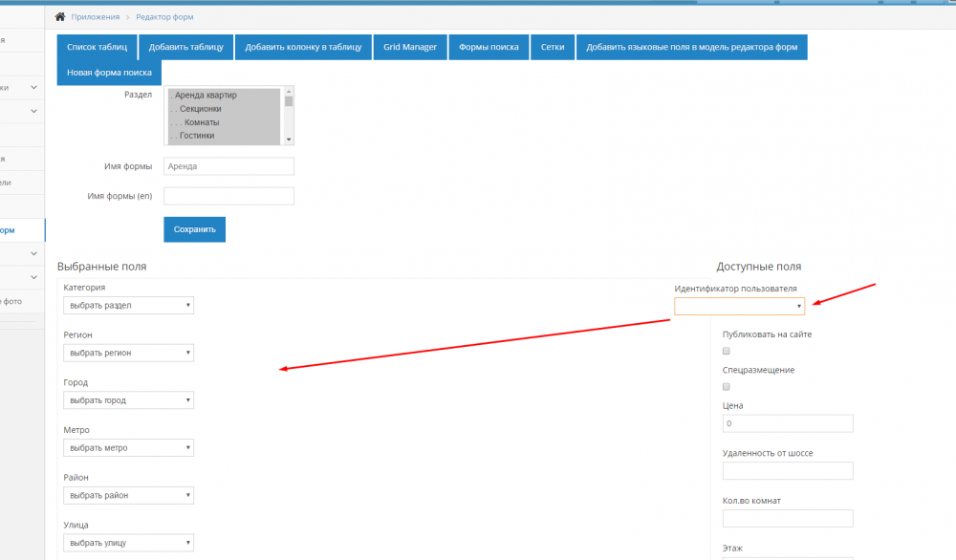The width and height of the screenshot is (956, 560).
Task: Open the Список таблиц tab
Action: point(97,47)
